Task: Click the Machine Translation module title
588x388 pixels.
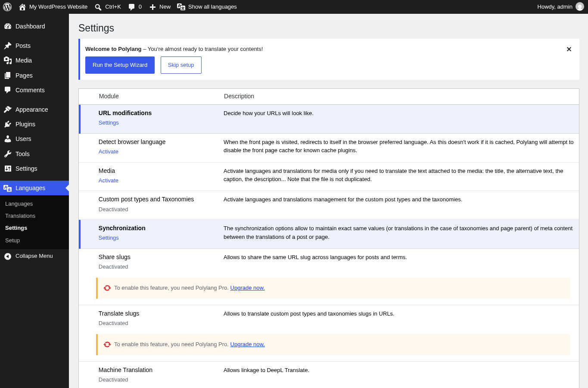Action: 125,370
